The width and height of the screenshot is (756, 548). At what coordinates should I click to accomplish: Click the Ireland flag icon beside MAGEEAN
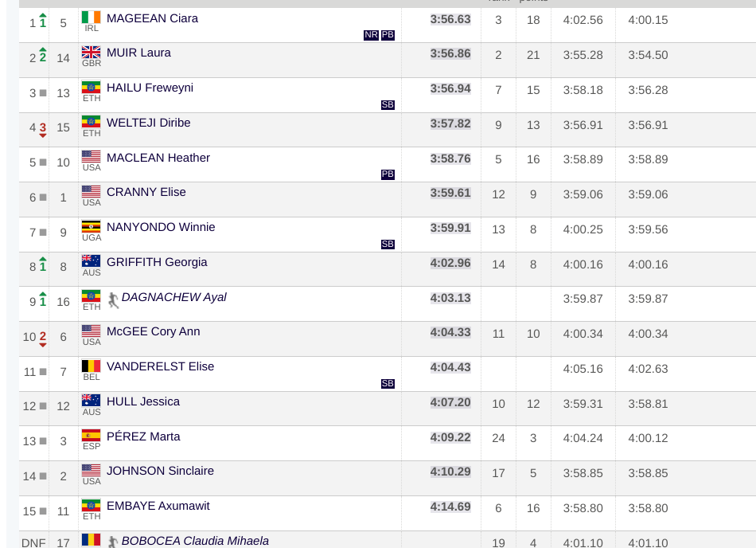92,18
